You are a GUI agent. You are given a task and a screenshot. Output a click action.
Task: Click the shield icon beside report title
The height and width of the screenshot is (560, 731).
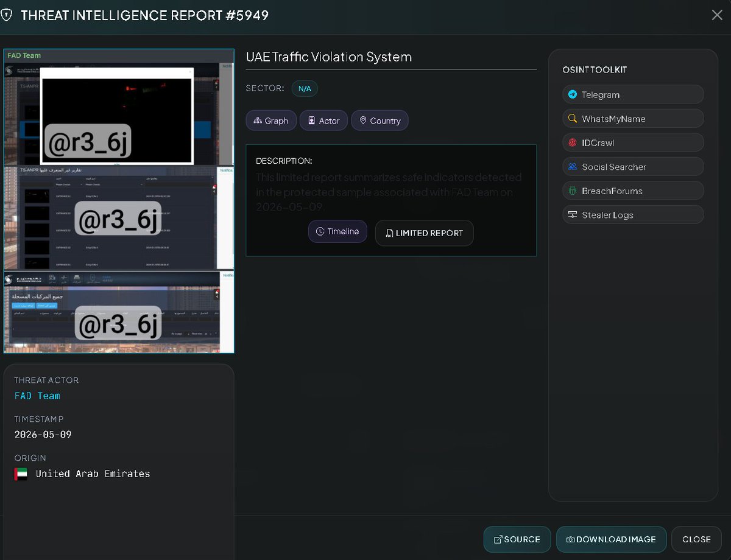pyautogui.click(x=5, y=15)
